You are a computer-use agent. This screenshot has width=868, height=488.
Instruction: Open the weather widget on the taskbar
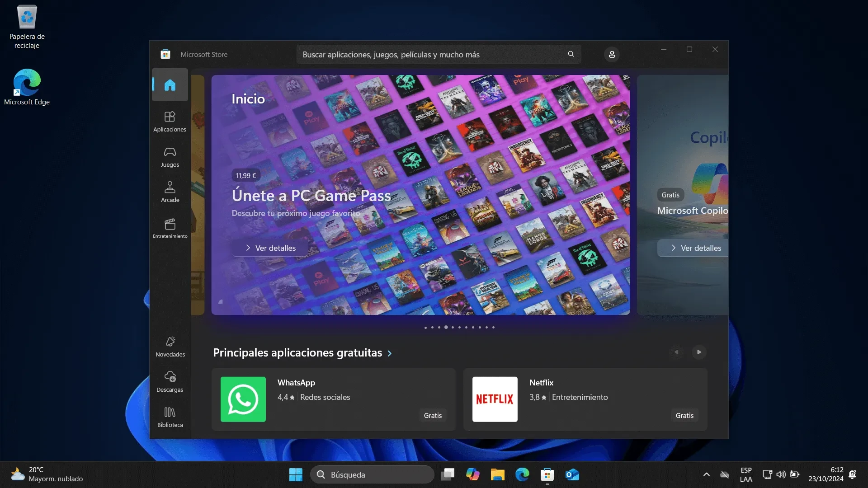coord(47,474)
